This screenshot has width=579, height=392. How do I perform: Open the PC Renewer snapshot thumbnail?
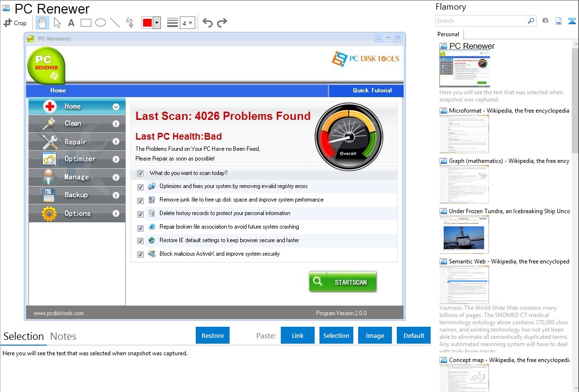464,69
